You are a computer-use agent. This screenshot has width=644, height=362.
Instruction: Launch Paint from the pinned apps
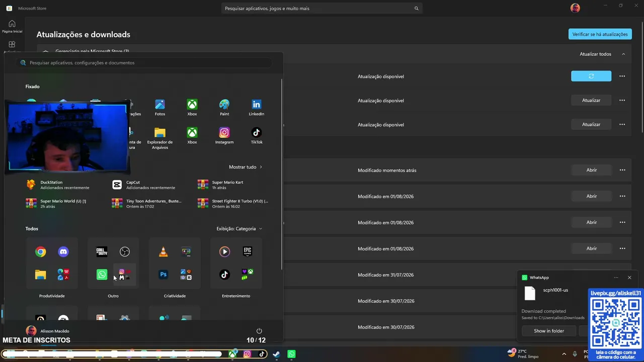(x=224, y=107)
